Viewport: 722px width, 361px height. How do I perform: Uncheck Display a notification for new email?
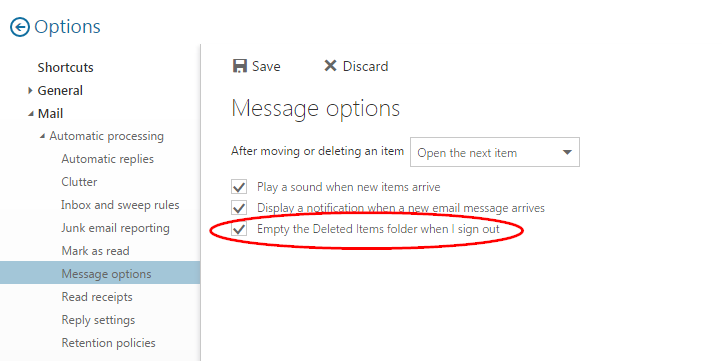[x=239, y=208]
